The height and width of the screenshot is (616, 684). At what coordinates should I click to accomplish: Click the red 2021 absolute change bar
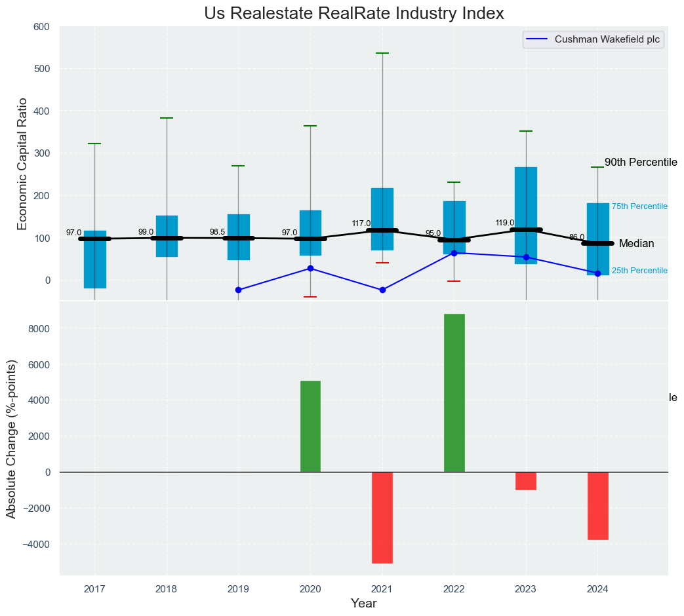click(x=382, y=517)
